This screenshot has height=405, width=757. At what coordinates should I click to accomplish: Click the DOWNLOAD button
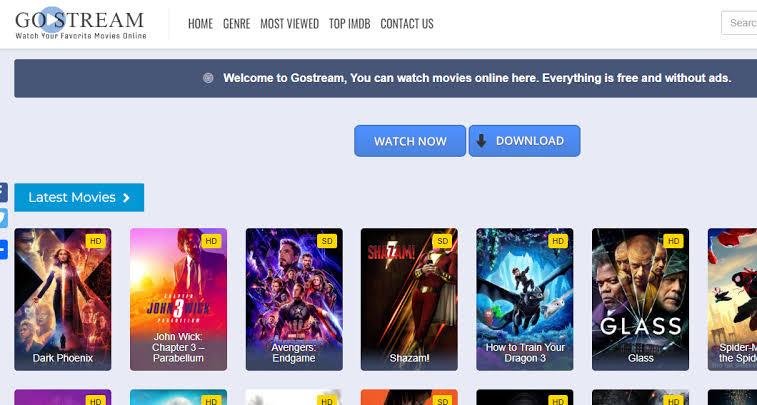point(524,141)
